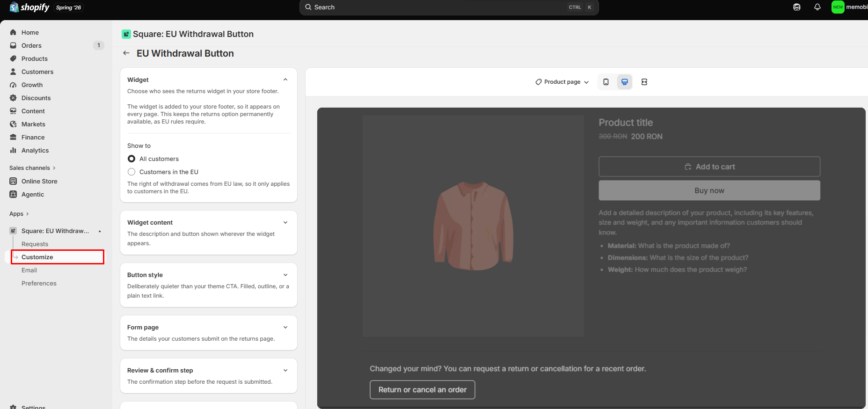Click the Product title text in preview
868x409 pixels.
pos(626,123)
